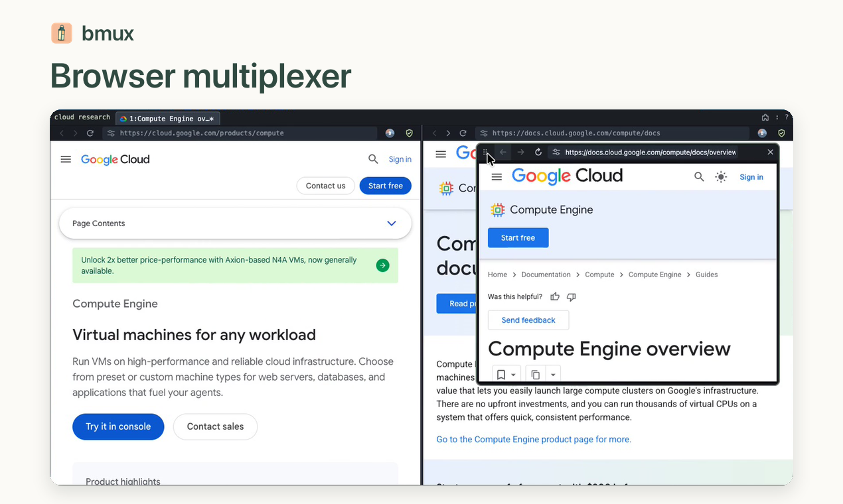Open the Home breadcrumb

[497, 275]
